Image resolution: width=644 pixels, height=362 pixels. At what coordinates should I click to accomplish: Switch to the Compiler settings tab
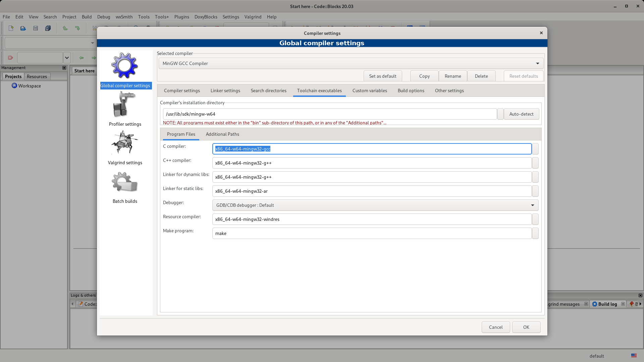click(182, 90)
